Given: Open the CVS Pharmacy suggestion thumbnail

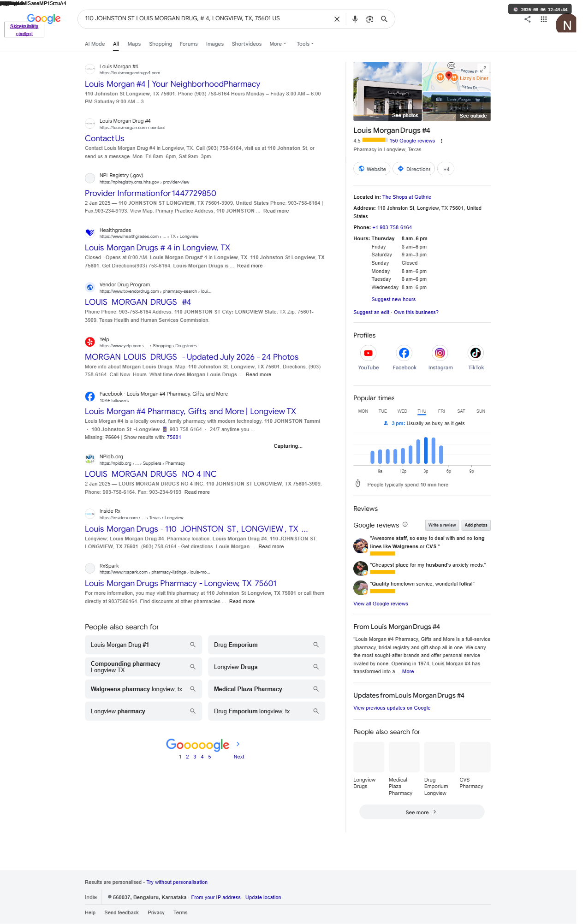Looking at the screenshot, I should (475, 757).
